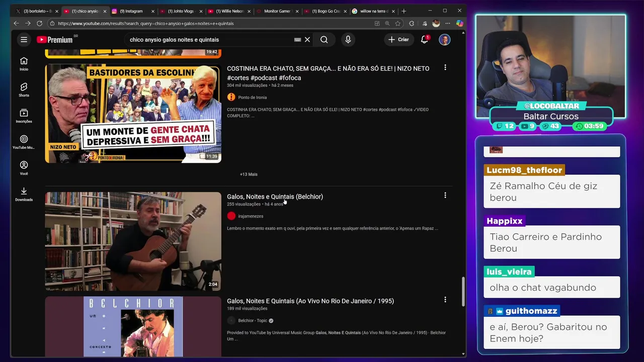Open browser settings ellipsis menu
Viewport: 644px width, 362px height.
pyautogui.click(x=447, y=23)
